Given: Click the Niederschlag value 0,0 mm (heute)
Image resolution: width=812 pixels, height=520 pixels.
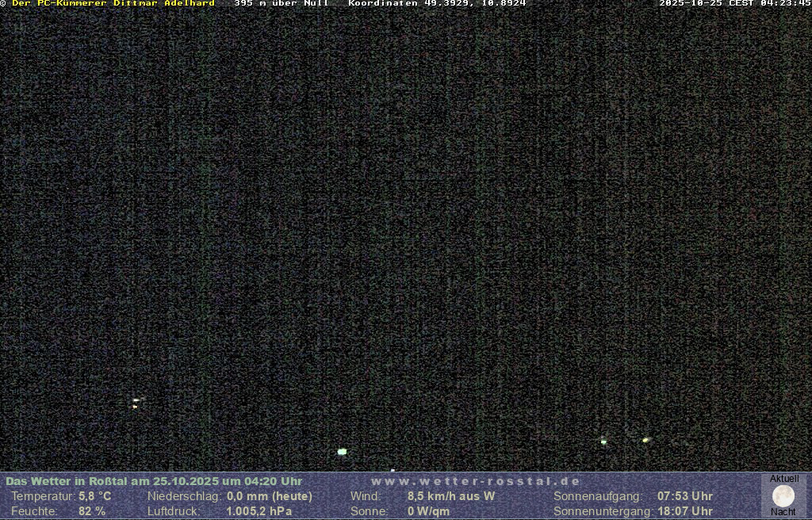Looking at the screenshot, I should (270, 496).
